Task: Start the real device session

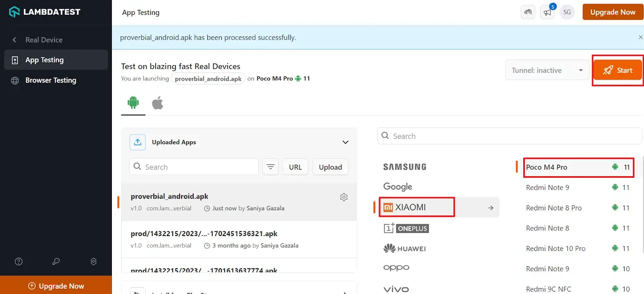Action: pyautogui.click(x=618, y=70)
